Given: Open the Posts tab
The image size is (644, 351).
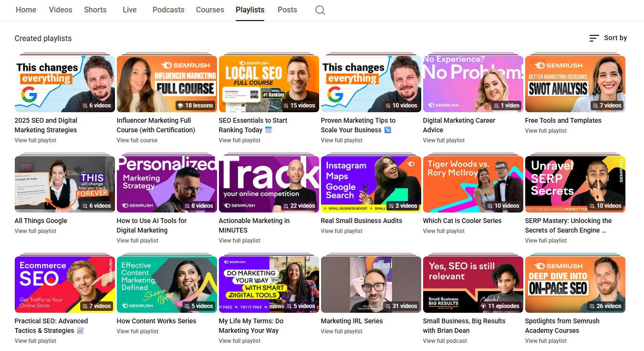Looking at the screenshot, I should 287,10.
